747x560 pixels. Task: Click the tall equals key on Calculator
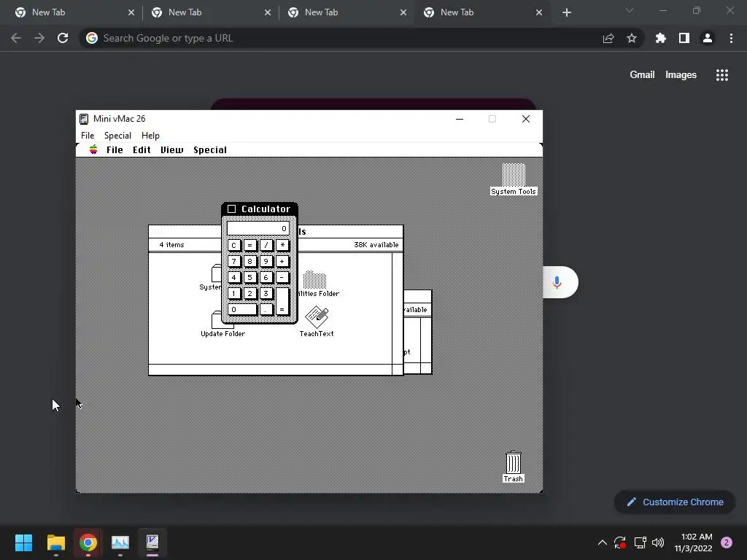[x=282, y=301]
